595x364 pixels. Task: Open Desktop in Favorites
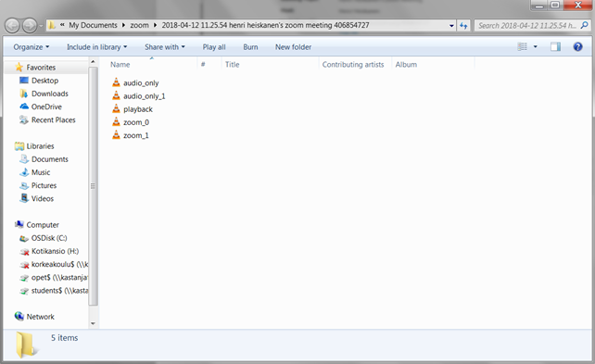pyautogui.click(x=44, y=81)
